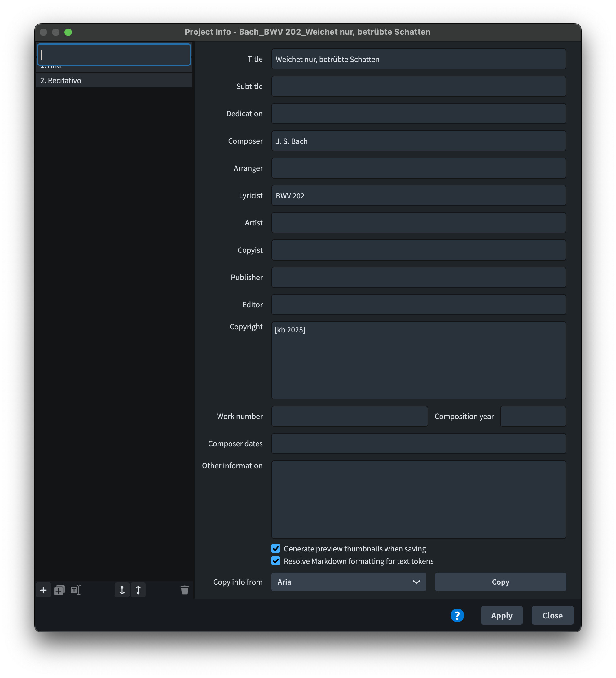616x678 pixels.
Task: Focus the Composition year field
Action: (x=533, y=416)
